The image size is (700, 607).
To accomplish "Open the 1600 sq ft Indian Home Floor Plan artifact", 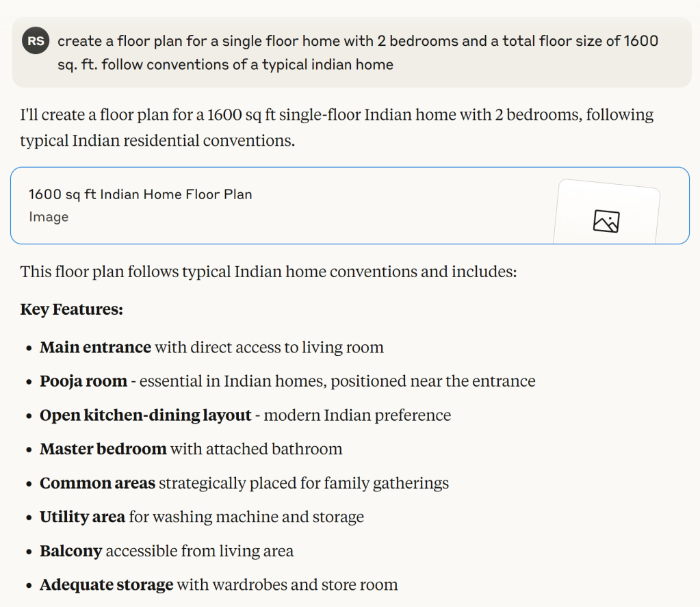I will point(140,194).
